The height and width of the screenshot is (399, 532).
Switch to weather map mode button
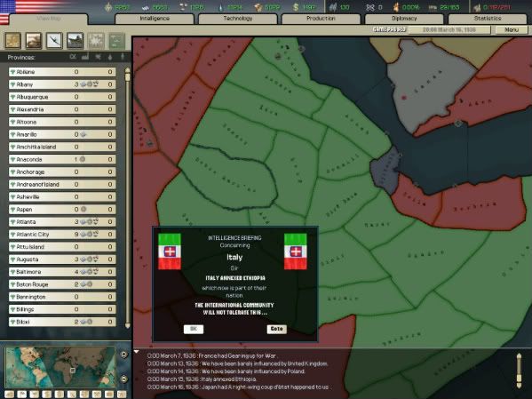(35, 395)
